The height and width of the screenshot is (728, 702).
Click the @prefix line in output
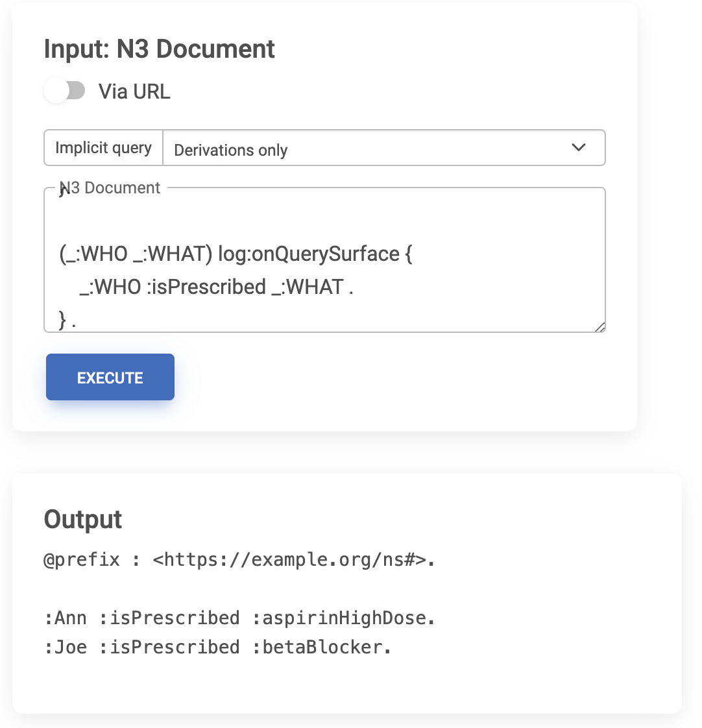pyautogui.click(x=239, y=559)
